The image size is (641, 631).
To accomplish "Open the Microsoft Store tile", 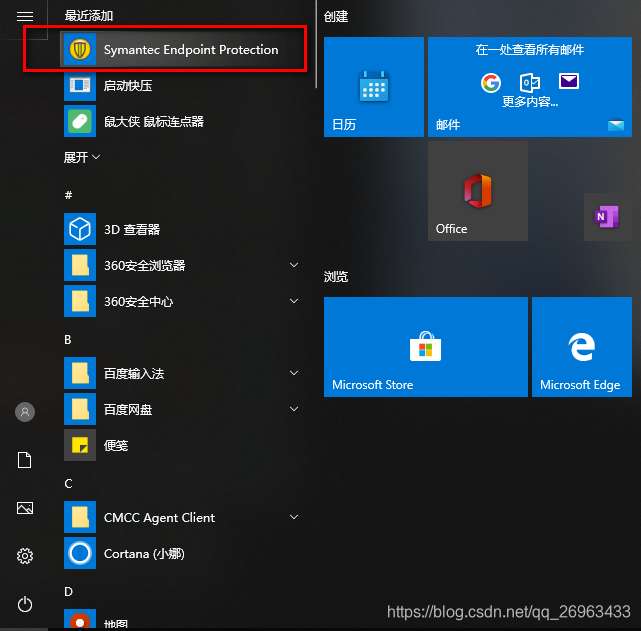I will (426, 347).
